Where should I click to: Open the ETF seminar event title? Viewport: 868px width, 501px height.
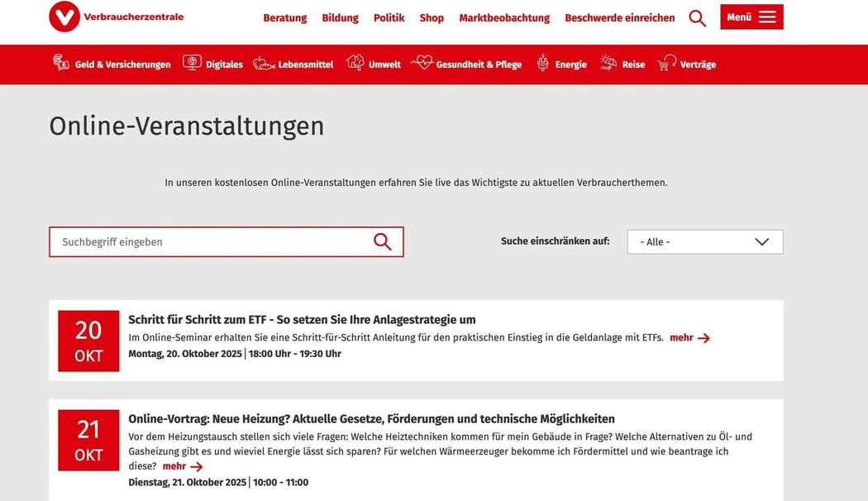click(302, 320)
